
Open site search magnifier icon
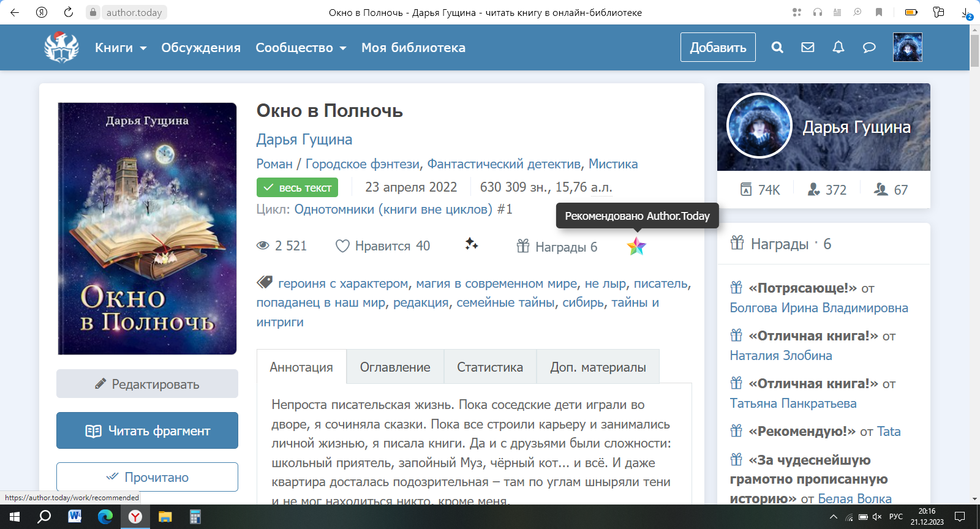coord(777,47)
